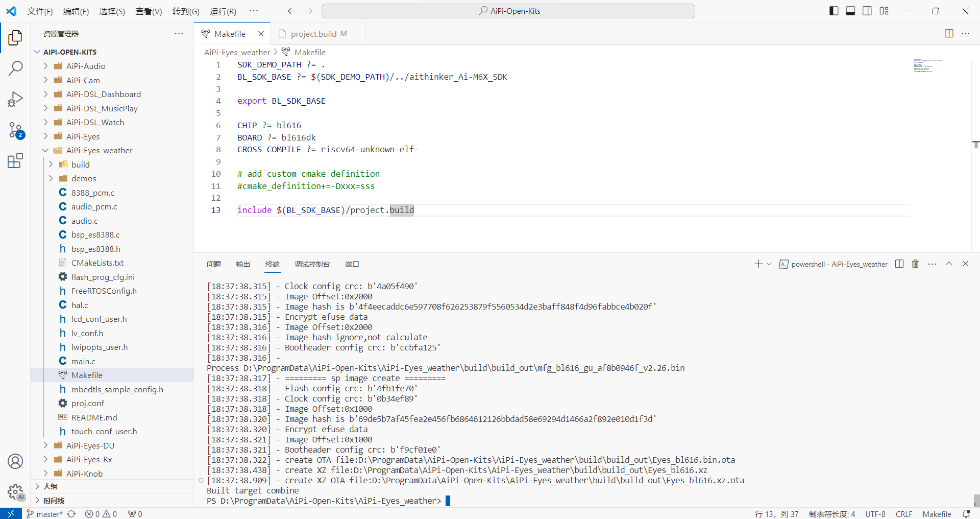The image size is (980, 519).
Task: Open terminal panel more actions
Action: click(932, 264)
